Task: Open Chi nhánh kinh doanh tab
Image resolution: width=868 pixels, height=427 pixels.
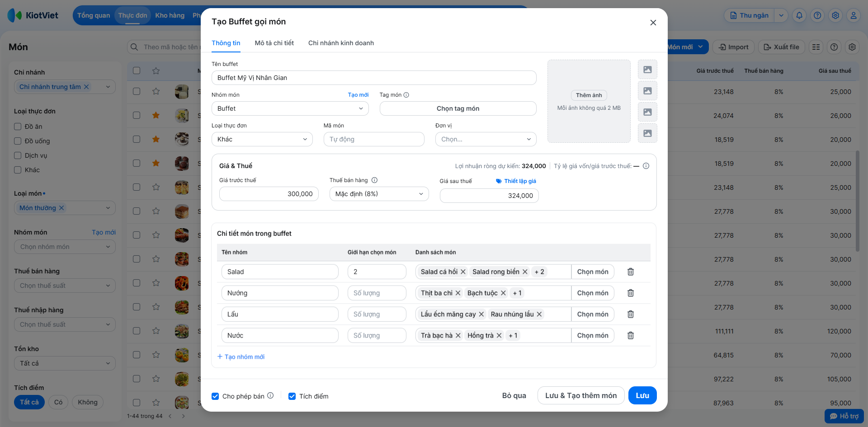Action: click(341, 43)
